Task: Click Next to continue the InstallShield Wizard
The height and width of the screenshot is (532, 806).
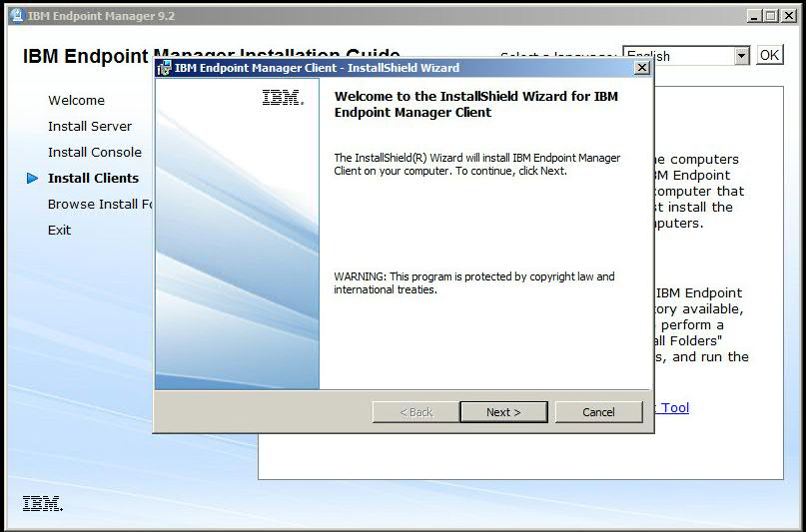Action: [x=503, y=412]
